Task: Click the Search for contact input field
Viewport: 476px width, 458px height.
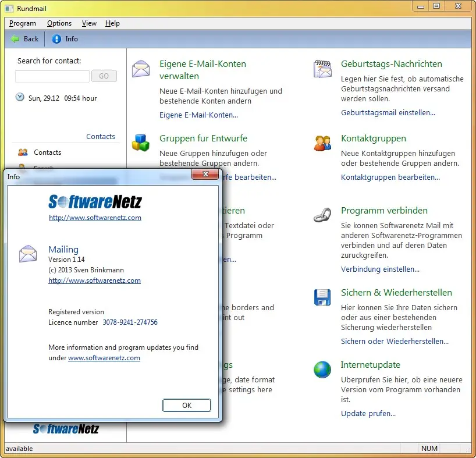Action: coord(52,76)
